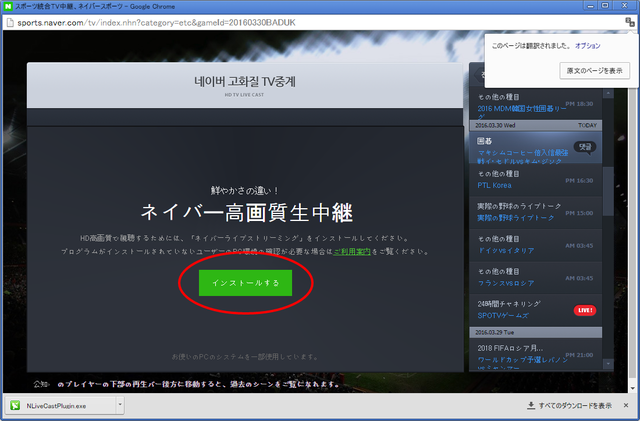The width and height of the screenshot is (640, 421).
Task: Click schedule list scroll-down arrow
Action: [x=608, y=363]
